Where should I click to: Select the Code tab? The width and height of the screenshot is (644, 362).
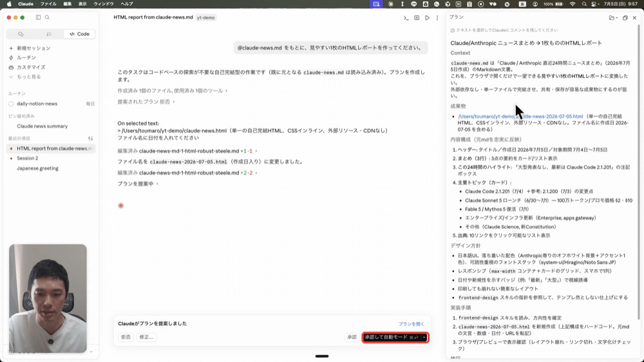[x=79, y=34]
